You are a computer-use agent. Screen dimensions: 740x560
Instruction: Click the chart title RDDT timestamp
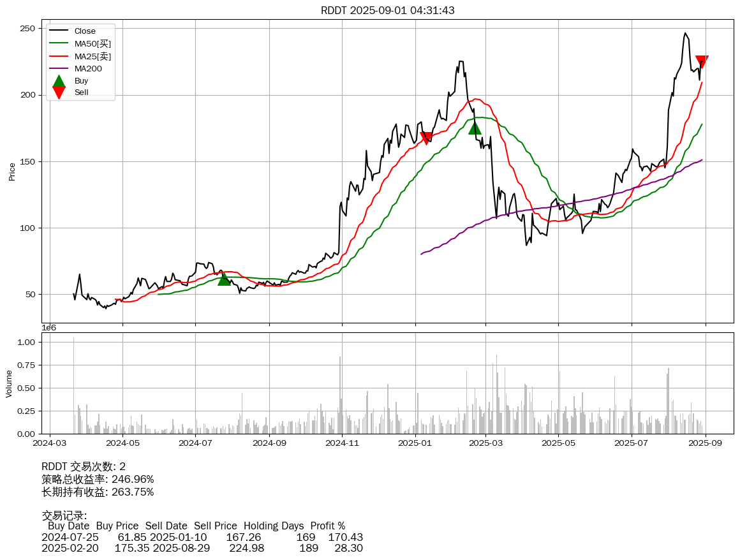[387, 10]
